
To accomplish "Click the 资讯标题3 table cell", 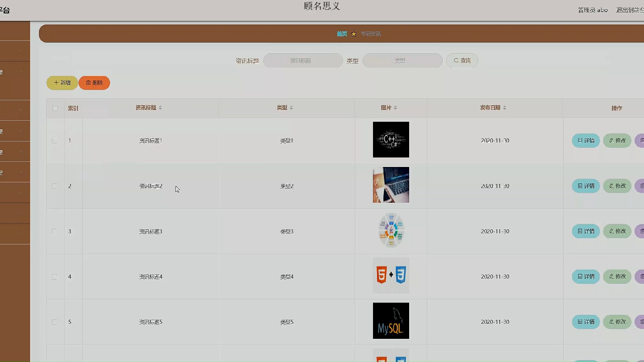I will click(151, 231).
